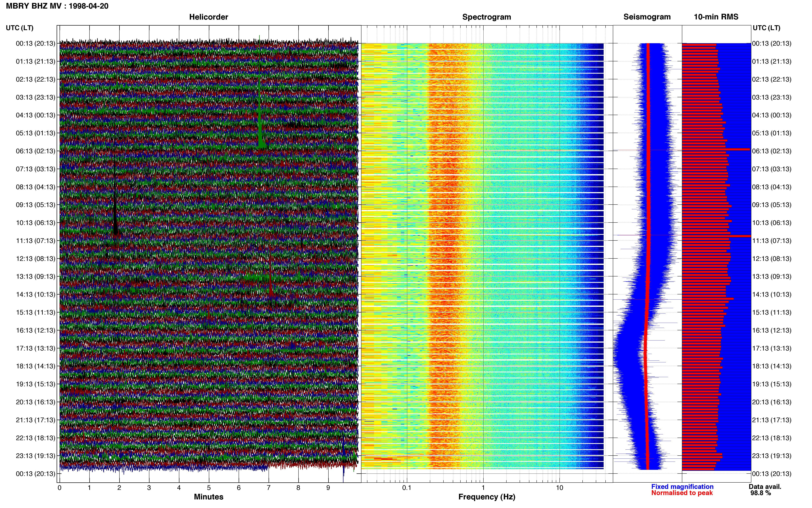Click 04:13 (00:13) on the RMS panel time axis

click(772, 115)
